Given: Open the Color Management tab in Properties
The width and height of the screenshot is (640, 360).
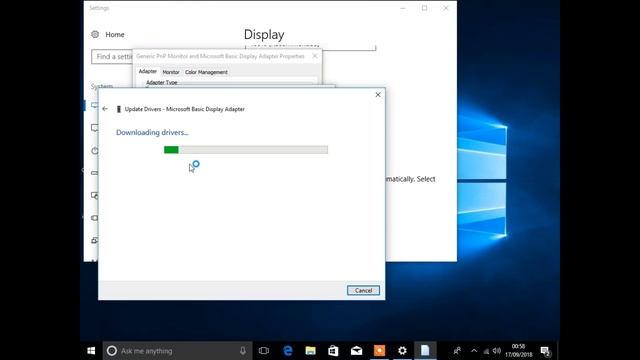Looking at the screenshot, I should click(206, 72).
